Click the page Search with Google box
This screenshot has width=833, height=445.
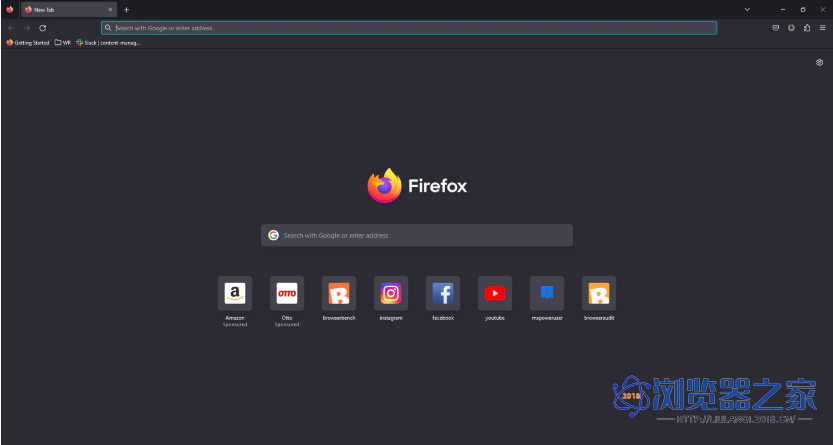(x=417, y=235)
